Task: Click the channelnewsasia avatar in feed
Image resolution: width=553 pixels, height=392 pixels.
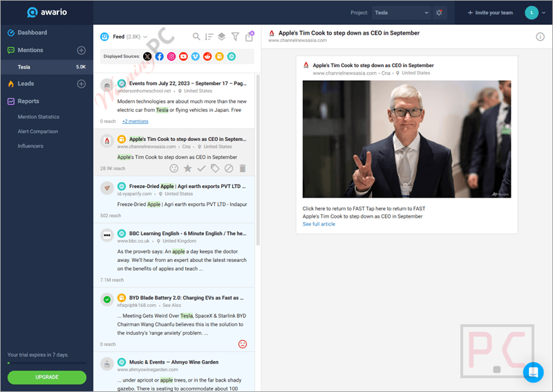Action: click(x=107, y=141)
